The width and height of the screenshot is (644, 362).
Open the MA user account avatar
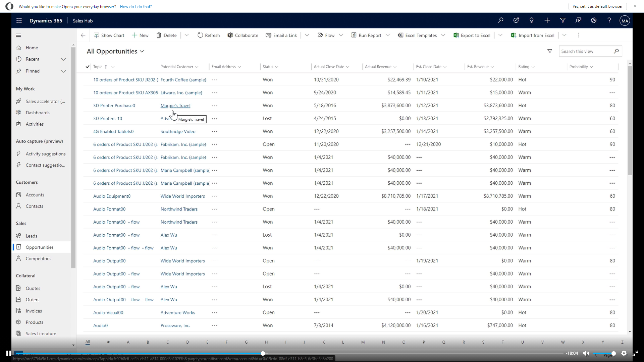tap(625, 21)
